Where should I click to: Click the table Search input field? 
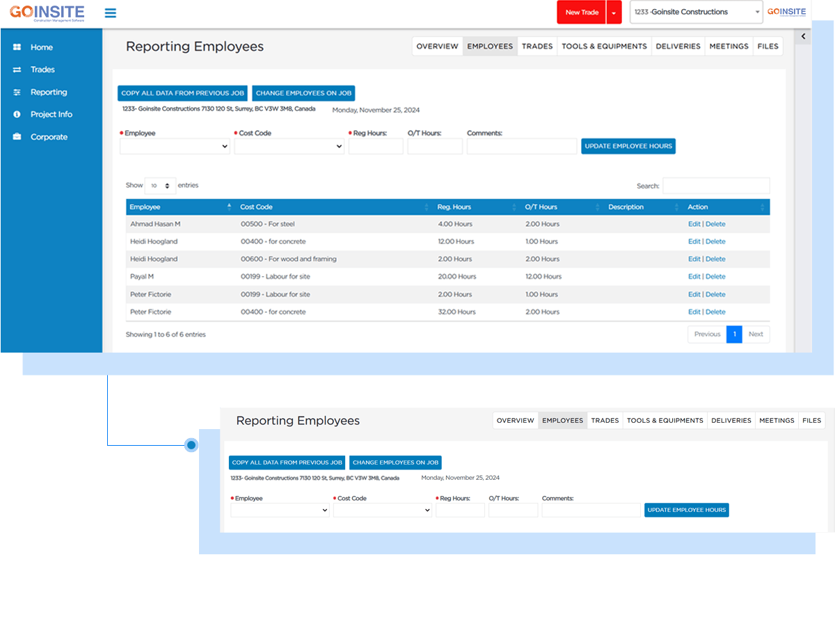point(716,186)
